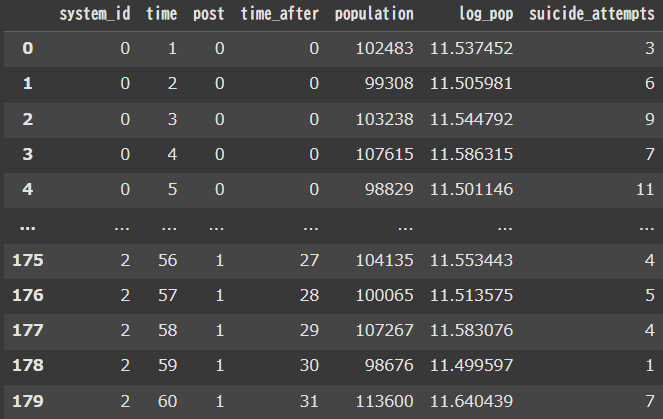Select row index 0

[27, 48]
